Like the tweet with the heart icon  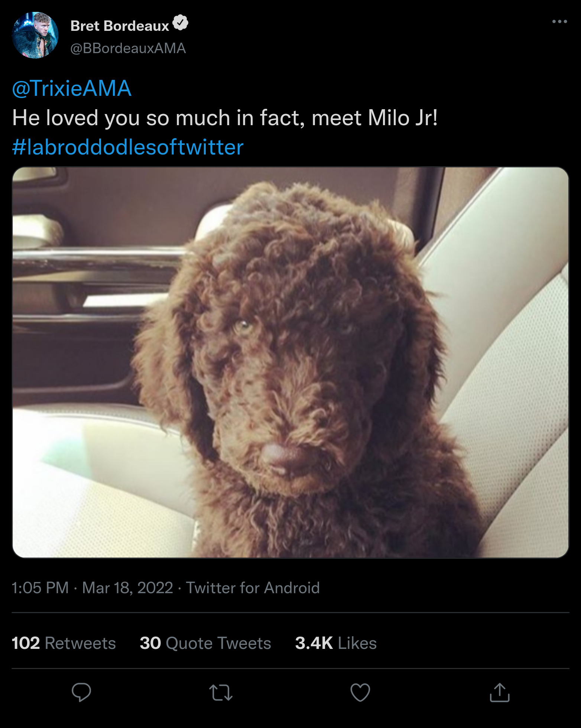tap(360, 692)
